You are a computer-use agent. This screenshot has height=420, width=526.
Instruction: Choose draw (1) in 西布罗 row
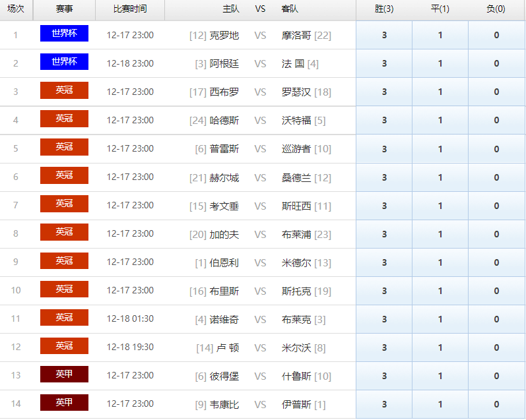coord(440,92)
